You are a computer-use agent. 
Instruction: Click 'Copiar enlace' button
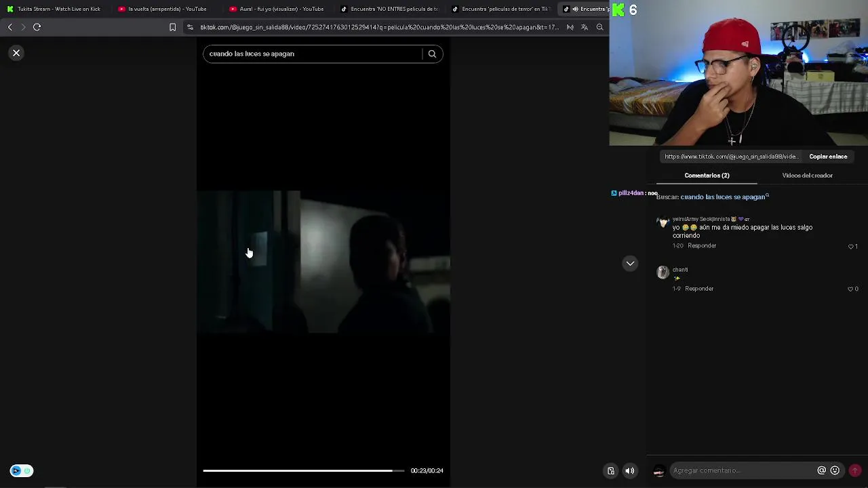pyautogui.click(x=828, y=157)
